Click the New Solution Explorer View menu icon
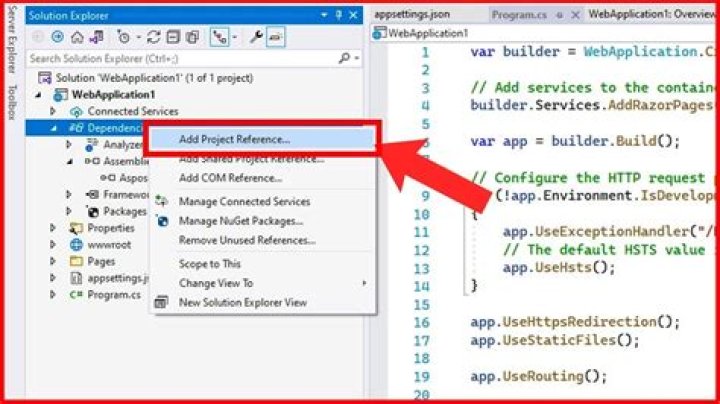 [x=161, y=302]
